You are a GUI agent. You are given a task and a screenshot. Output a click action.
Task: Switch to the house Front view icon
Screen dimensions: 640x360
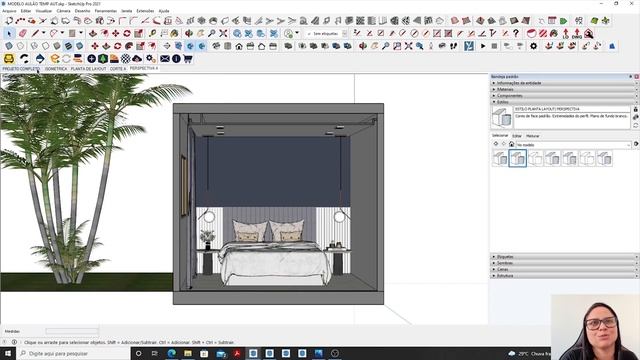tap(239, 46)
